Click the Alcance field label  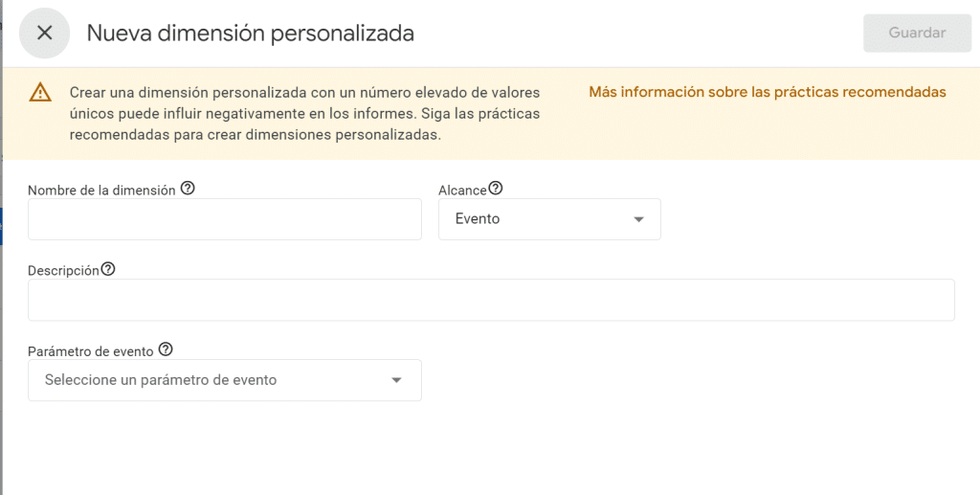462,191
